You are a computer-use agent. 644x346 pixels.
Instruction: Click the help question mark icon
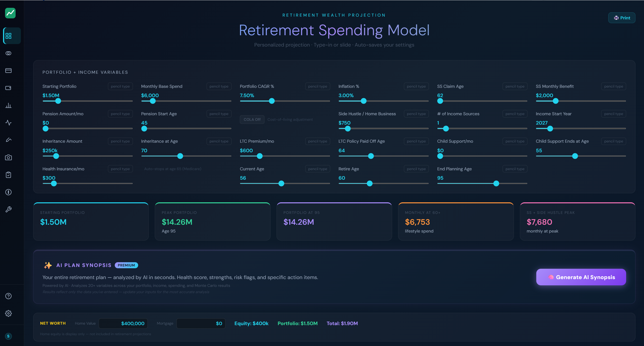click(x=8, y=296)
